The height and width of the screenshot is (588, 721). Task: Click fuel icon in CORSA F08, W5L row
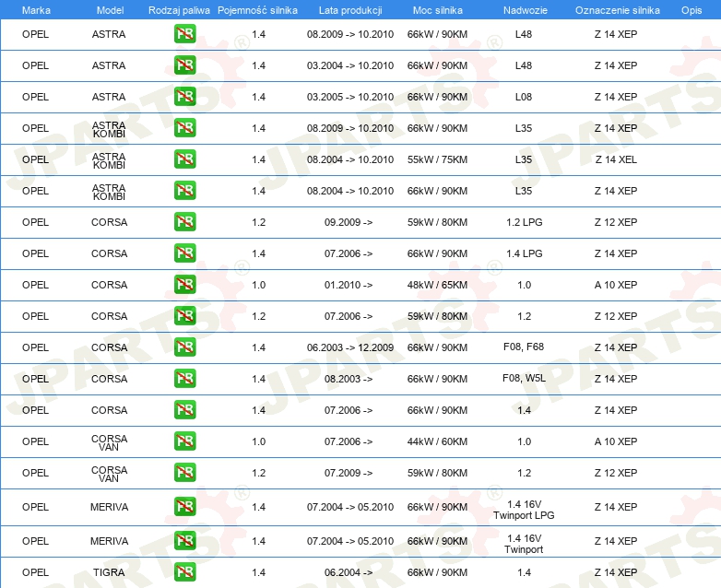pos(184,379)
